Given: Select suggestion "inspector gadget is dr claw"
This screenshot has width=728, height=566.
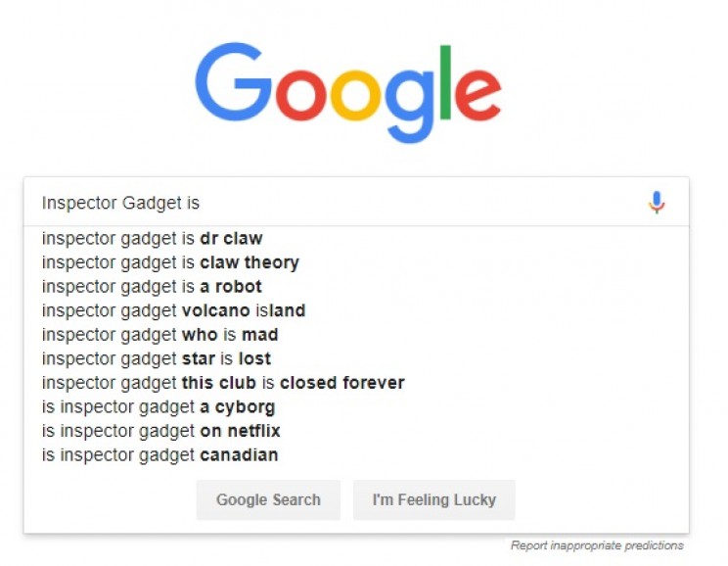Looking at the screenshot, I should click(153, 238).
